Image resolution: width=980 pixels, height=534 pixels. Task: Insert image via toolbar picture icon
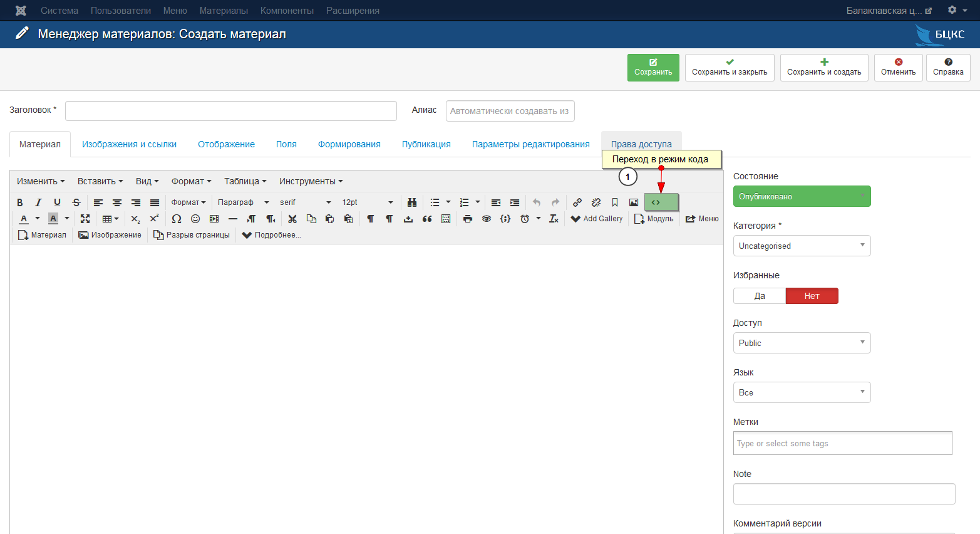point(634,202)
